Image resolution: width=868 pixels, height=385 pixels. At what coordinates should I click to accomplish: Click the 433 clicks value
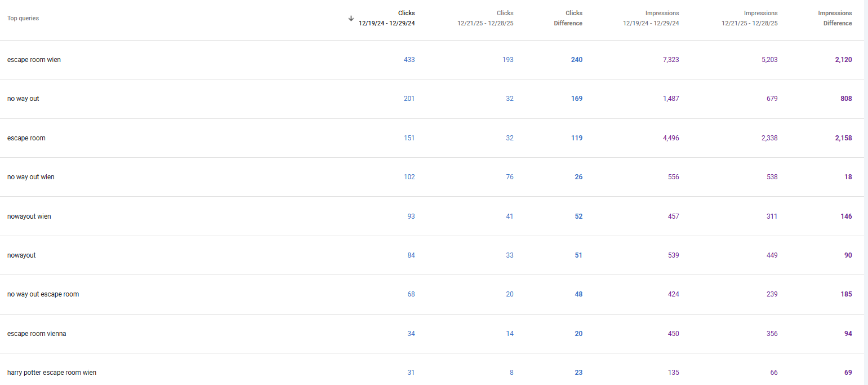[x=409, y=60]
